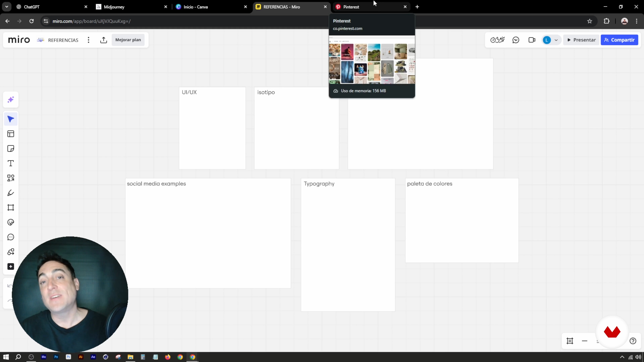Open File Explorer from the taskbar
The height and width of the screenshot is (362, 644).
pyautogui.click(x=130, y=357)
